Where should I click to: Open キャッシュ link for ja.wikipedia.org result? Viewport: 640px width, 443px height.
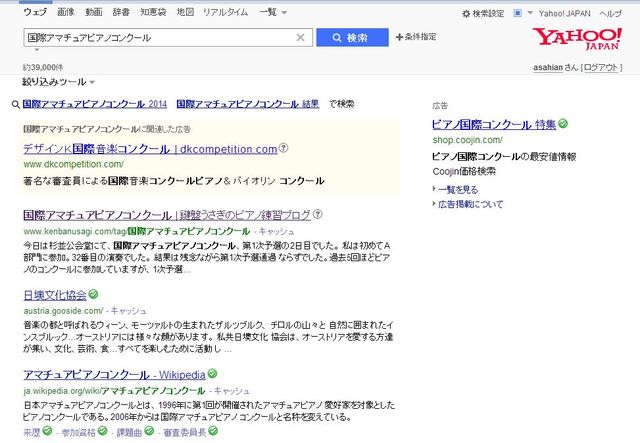[231, 391]
